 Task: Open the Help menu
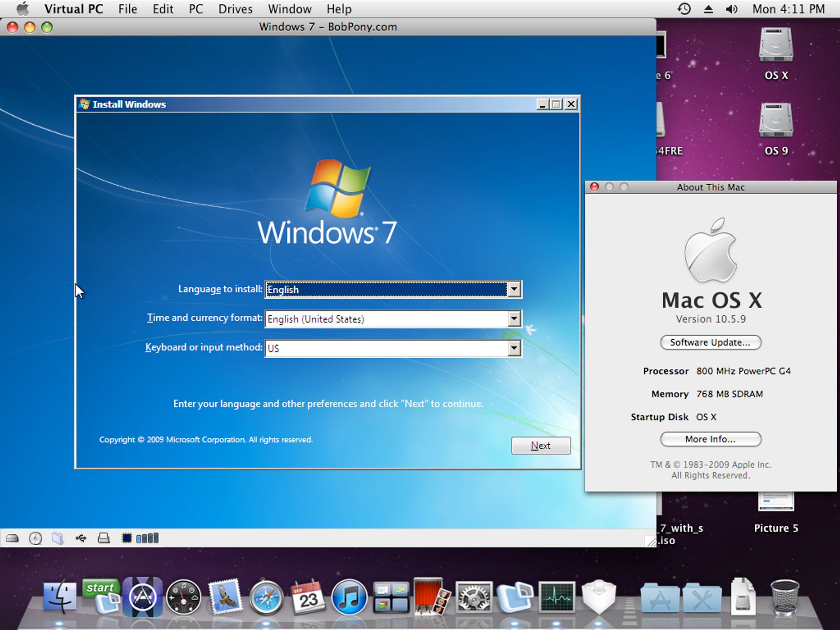coord(339,9)
